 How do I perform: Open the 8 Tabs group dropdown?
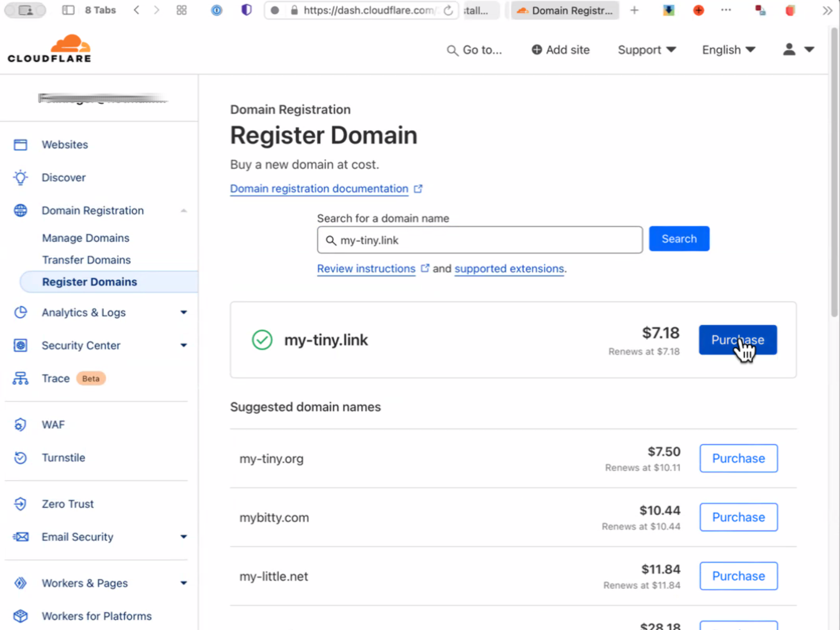click(x=100, y=10)
